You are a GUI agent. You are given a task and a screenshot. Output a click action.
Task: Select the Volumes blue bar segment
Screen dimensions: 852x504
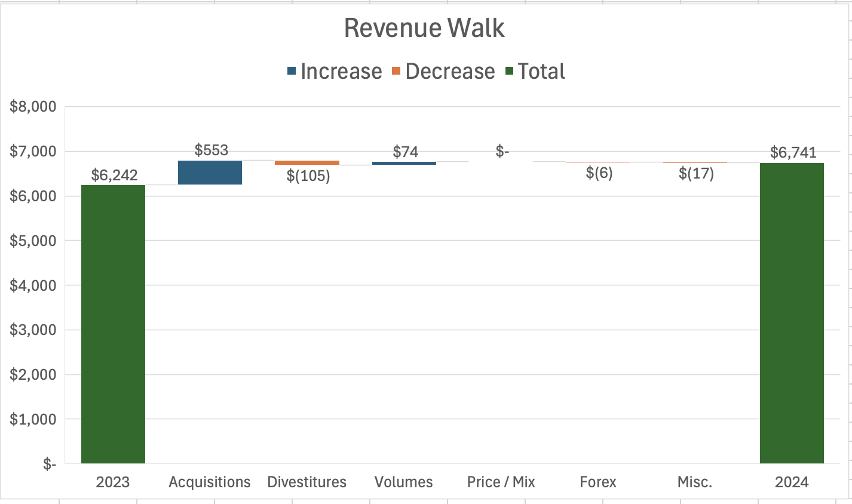pyautogui.click(x=404, y=162)
